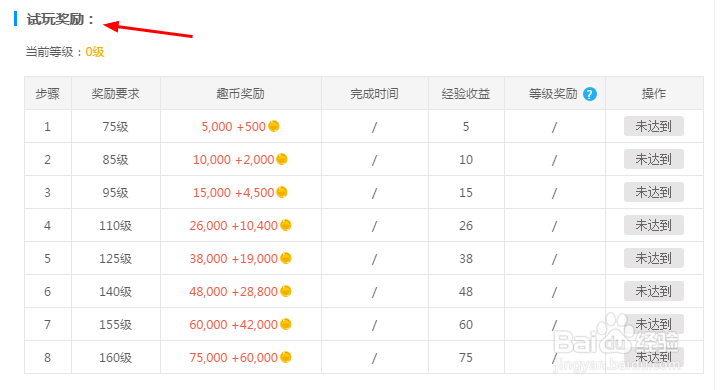This screenshot has width=722, height=390.
Task: Click the coin icon next to 26,000 +10,400
Action: tap(285, 225)
